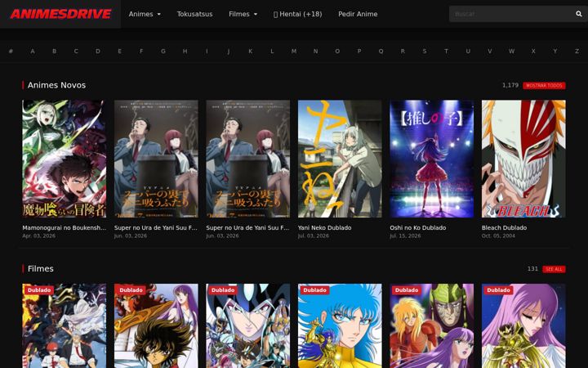Filter animes by letter I
The height and width of the screenshot is (368, 588).
point(207,51)
